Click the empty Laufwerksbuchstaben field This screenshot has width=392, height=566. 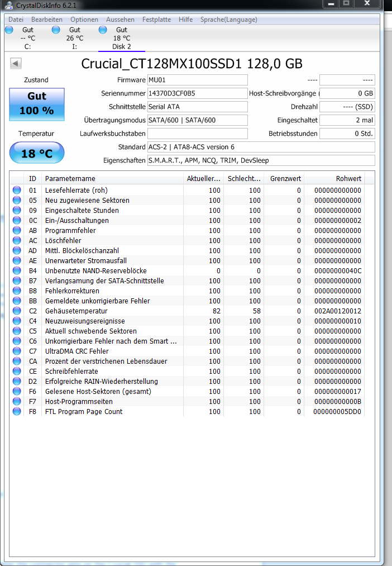pyautogui.click(x=198, y=134)
